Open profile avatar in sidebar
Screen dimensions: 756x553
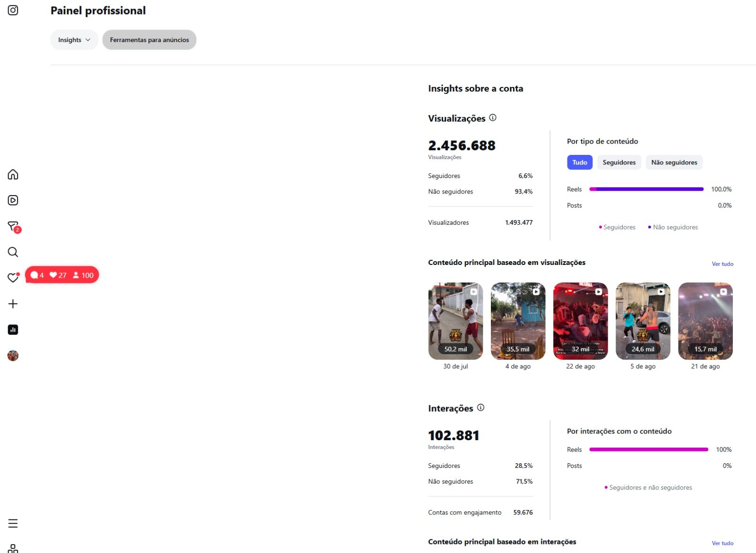13,356
